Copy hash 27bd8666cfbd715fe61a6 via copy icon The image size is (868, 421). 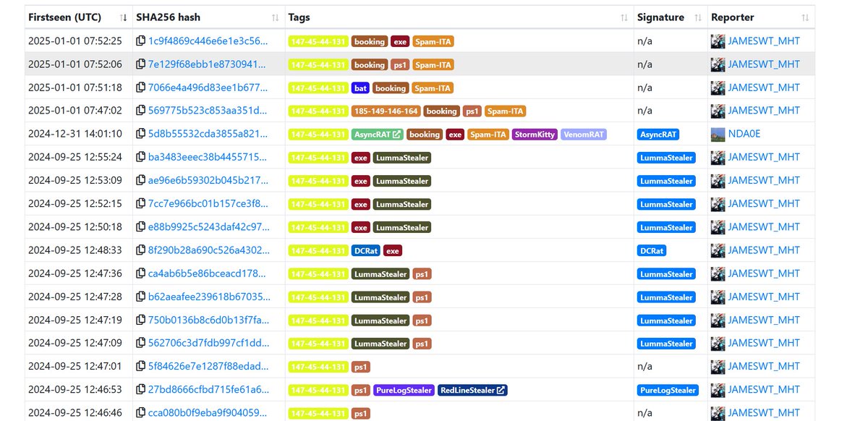pyautogui.click(x=141, y=390)
